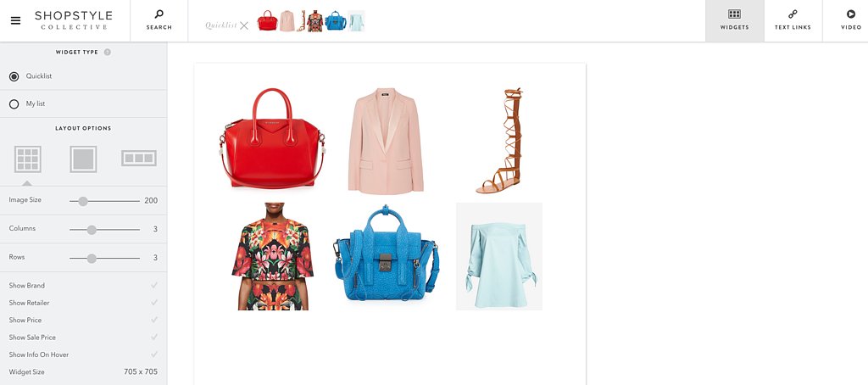Open the Search tool
The width and height of the screenshot is (868, 385).
159,20
